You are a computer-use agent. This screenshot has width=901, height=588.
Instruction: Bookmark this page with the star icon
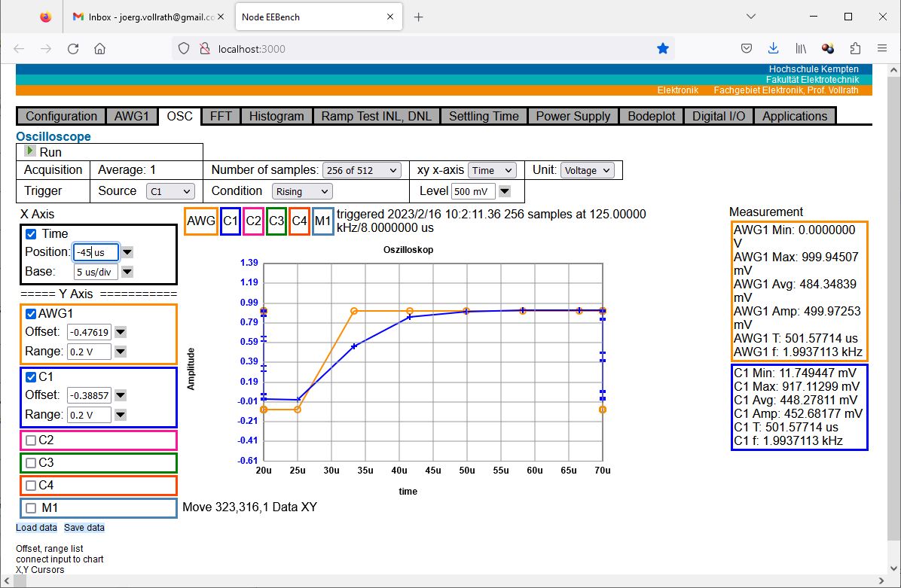click(x=662, y=49)
